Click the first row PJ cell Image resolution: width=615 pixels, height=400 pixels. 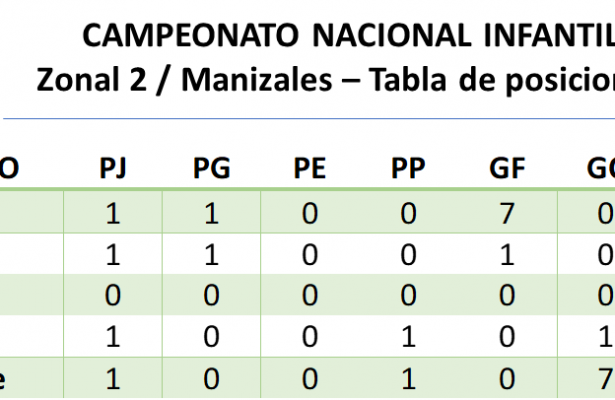click(114, 214)
